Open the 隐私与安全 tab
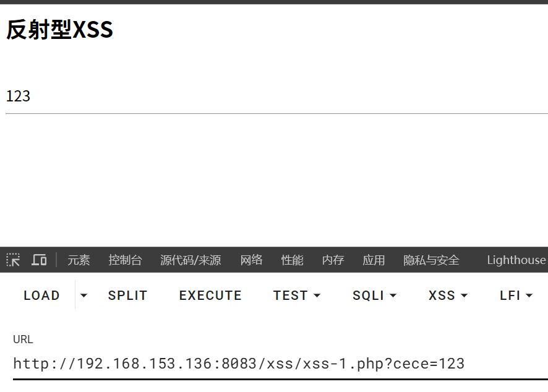Image resolution: width=548 pixels, height=392 pixels. tap(431, 260)
